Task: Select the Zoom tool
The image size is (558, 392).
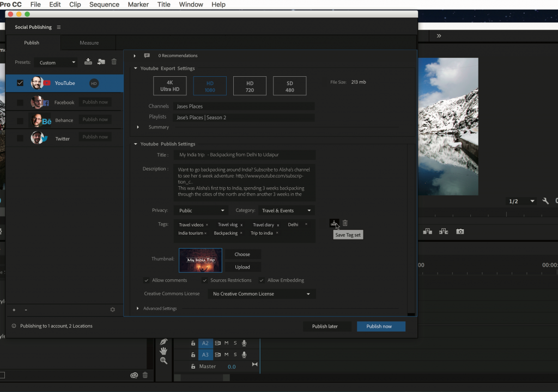Action: click(x=163, y=361)
